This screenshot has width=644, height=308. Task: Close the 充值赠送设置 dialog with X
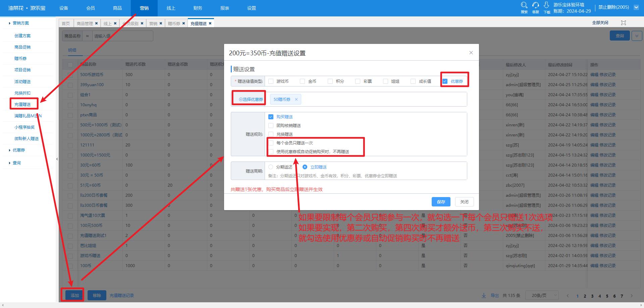(x=471, y=53)
